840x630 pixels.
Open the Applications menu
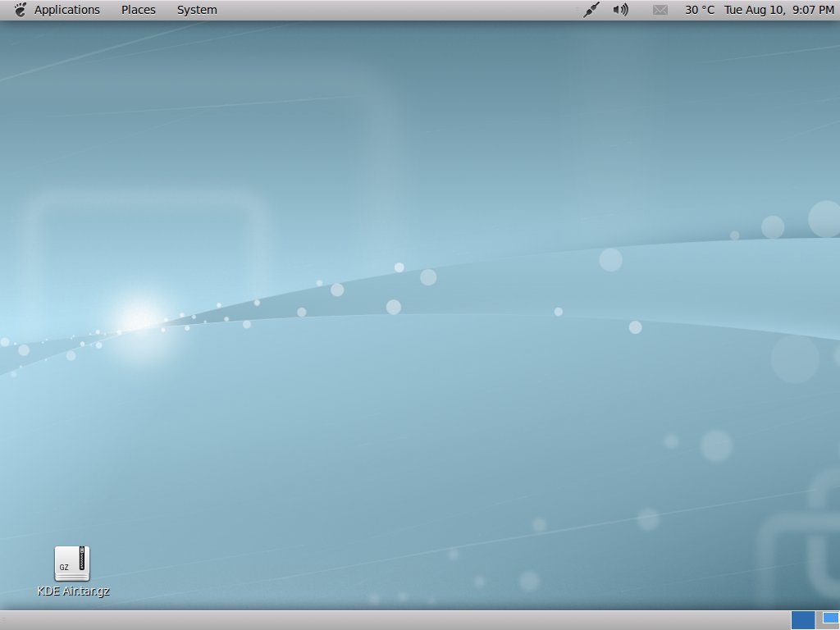coord(67,10)
